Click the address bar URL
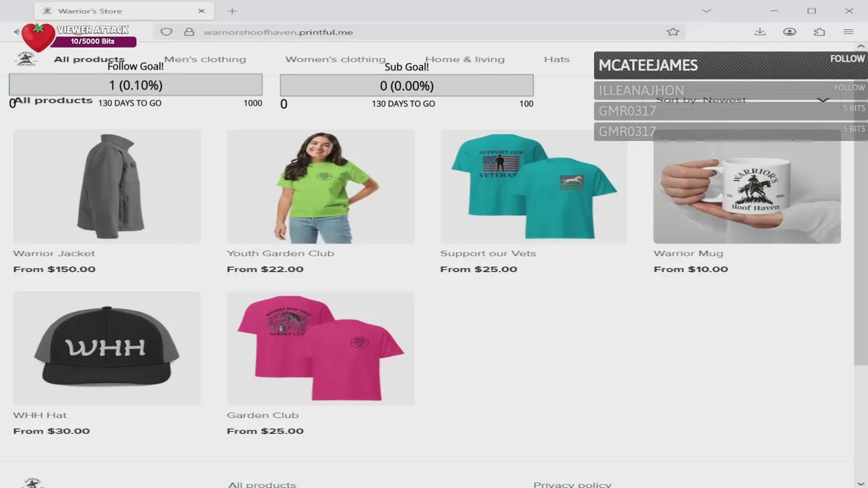The image size is (868, 488). pos(278,32)
